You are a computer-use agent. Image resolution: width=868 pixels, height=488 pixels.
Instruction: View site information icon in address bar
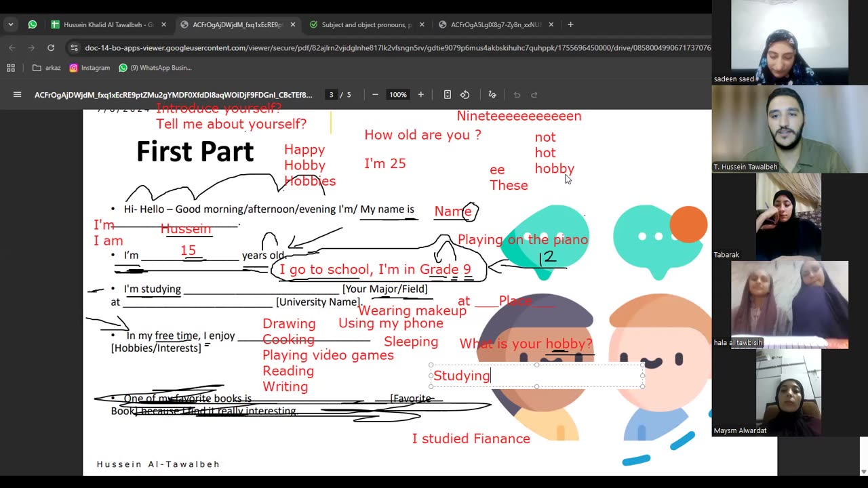point(74,47)
